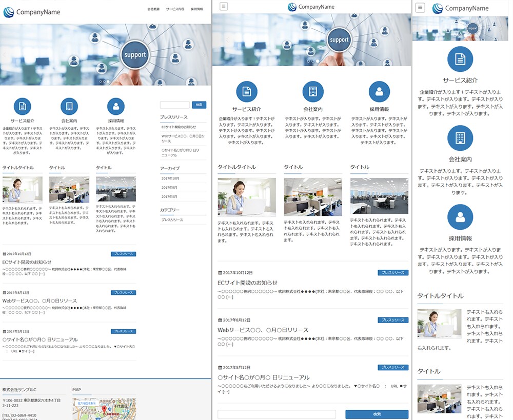This screenshot has height=420, width=513.
Task: Click the mobile タイトルタイトル section heading
Action: (x=440, y=296)
